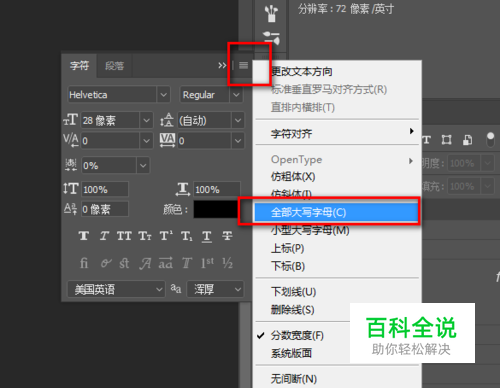Select 上标(P) menu item

click(x=337, y=248)
